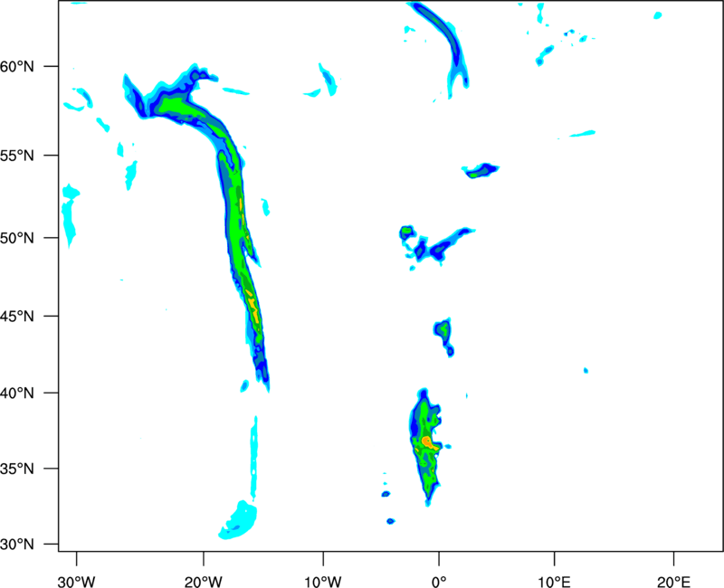Click the 55°N latitude label
The image size is (724, 588).
[17, 156]
